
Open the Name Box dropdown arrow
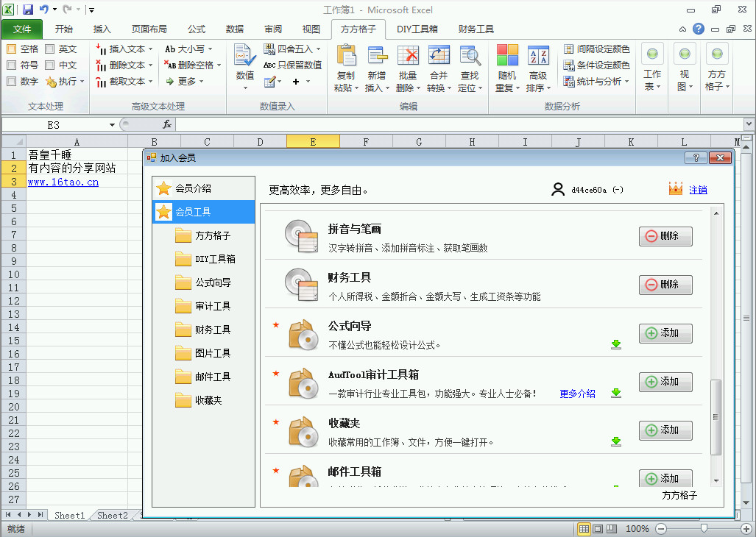point(112,125)
